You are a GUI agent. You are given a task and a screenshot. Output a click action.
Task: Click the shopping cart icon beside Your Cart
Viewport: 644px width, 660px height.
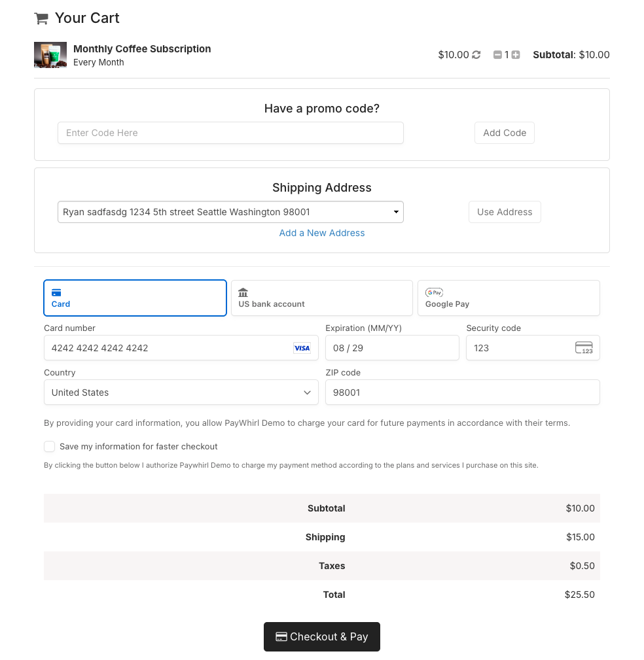click(41, 18)
